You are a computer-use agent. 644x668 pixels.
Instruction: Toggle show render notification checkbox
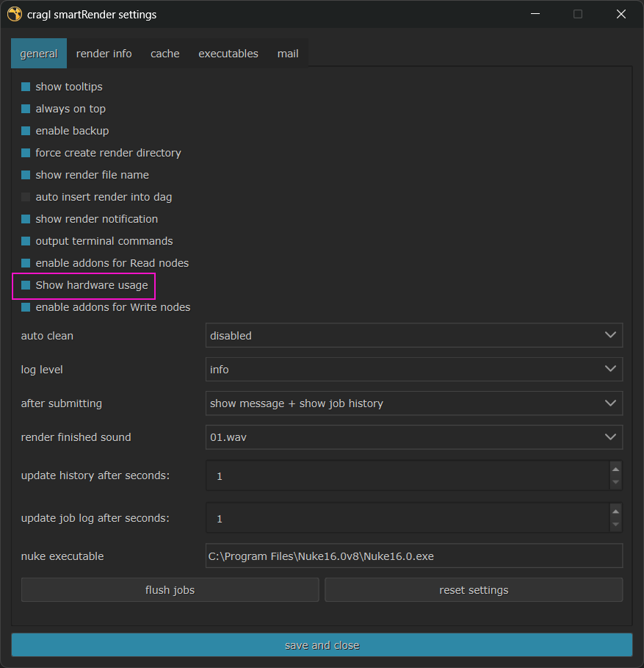26,219
